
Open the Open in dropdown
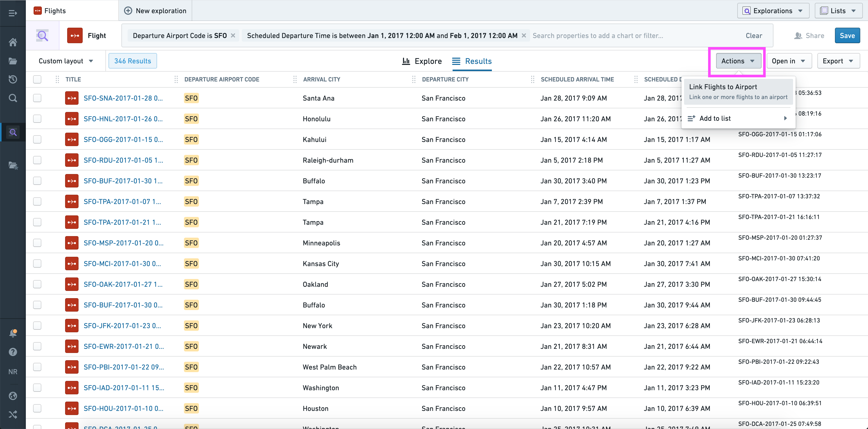(x=789, y=61)
